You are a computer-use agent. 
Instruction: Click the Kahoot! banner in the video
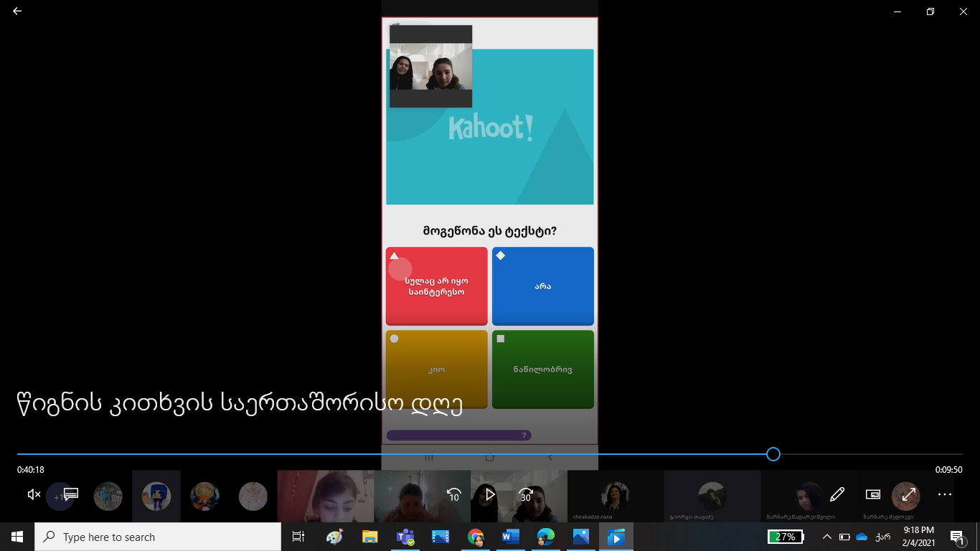tap(490, 127)
